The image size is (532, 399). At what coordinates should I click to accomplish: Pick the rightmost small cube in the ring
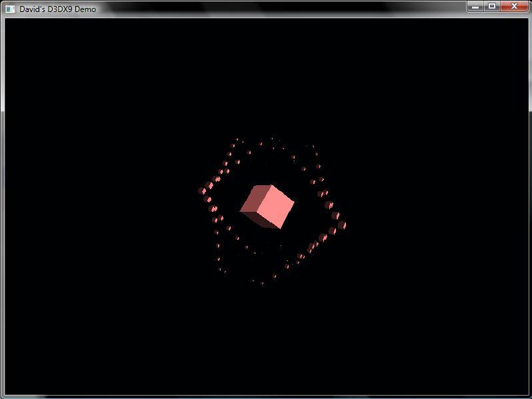342,225
